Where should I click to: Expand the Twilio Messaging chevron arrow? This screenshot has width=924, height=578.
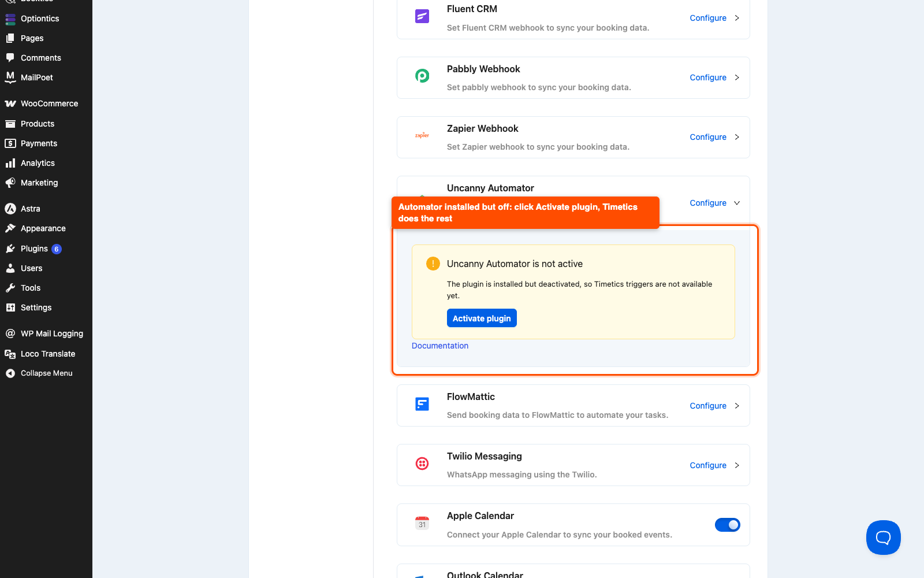coord(737,465)
